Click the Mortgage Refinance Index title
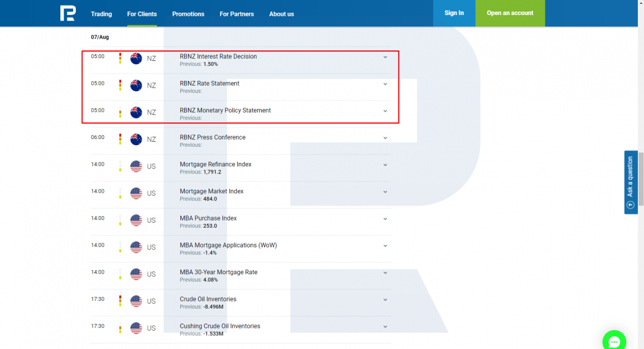 (x=215, y=165)
